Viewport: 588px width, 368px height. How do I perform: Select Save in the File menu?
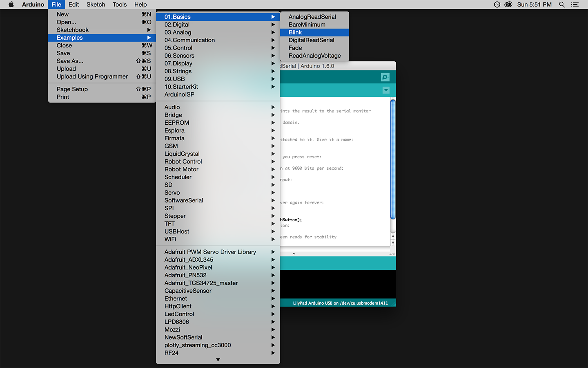click(102, 53)
